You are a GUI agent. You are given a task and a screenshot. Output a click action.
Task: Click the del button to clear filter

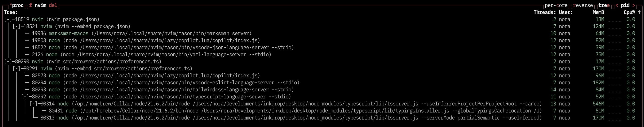coord(53,5)
